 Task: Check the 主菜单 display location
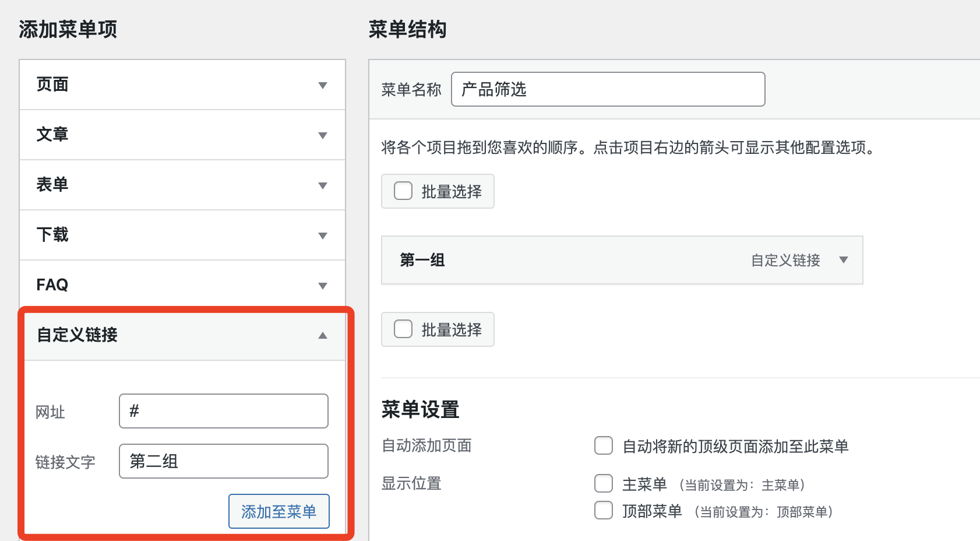604,484
